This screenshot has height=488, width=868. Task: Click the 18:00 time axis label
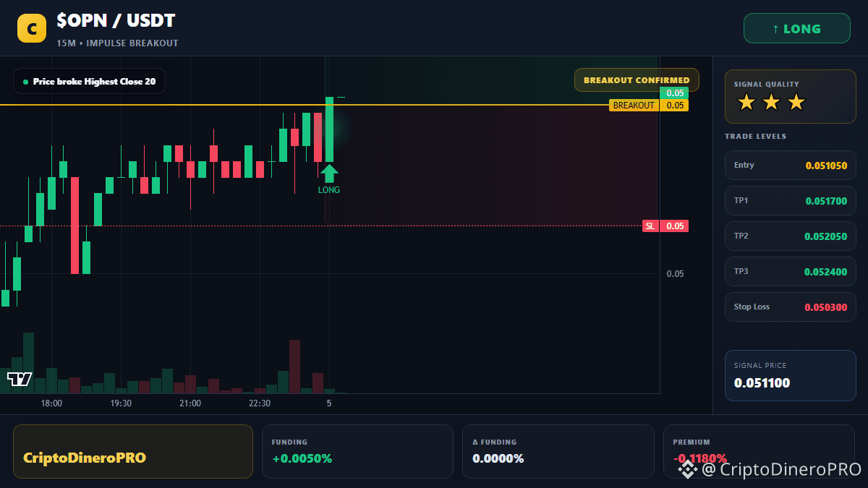point(51,403)
